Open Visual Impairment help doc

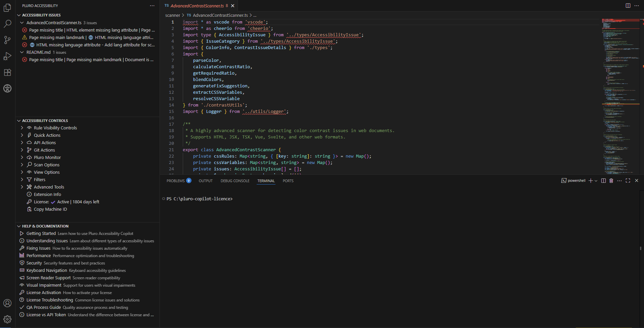[87, 285]
